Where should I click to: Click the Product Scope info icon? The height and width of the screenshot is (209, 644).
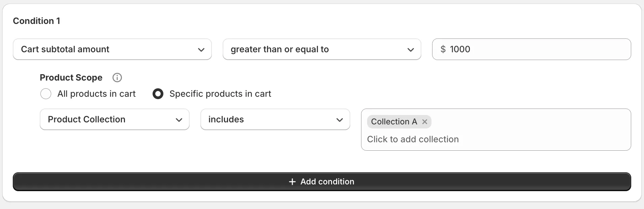[117, 78]
